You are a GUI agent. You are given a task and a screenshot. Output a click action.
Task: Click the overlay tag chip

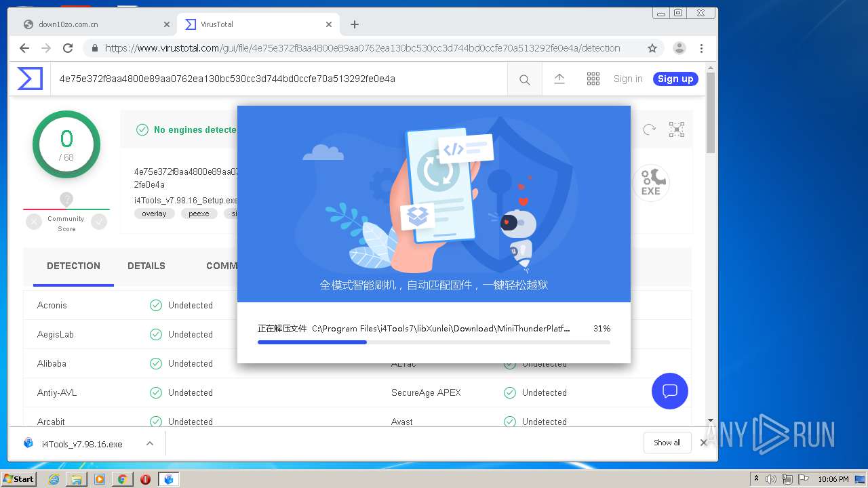(x=155, y=213)
